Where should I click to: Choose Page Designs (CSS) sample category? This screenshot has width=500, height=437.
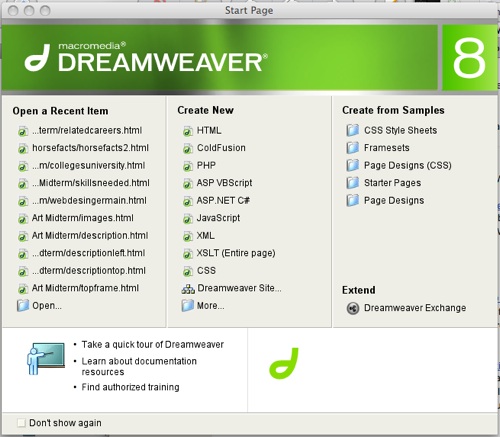click(408, 165)
